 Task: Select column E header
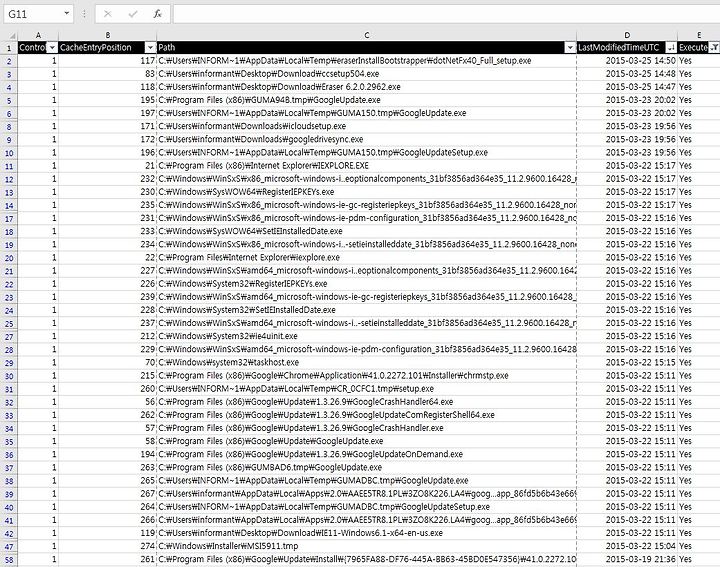698,35
